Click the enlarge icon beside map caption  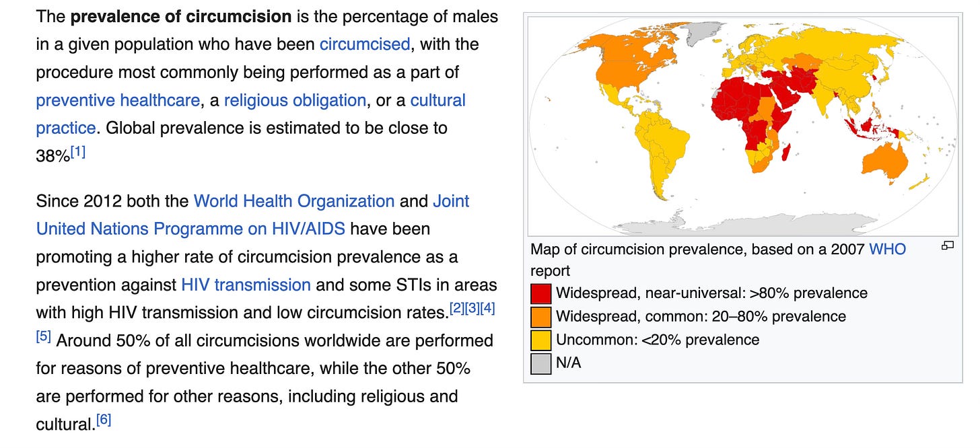[x=948, y=246]
